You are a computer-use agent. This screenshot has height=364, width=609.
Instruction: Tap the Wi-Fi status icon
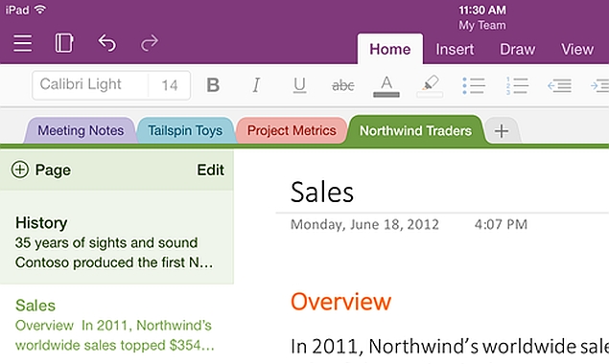pyautogui.click(x=39, y=9)
